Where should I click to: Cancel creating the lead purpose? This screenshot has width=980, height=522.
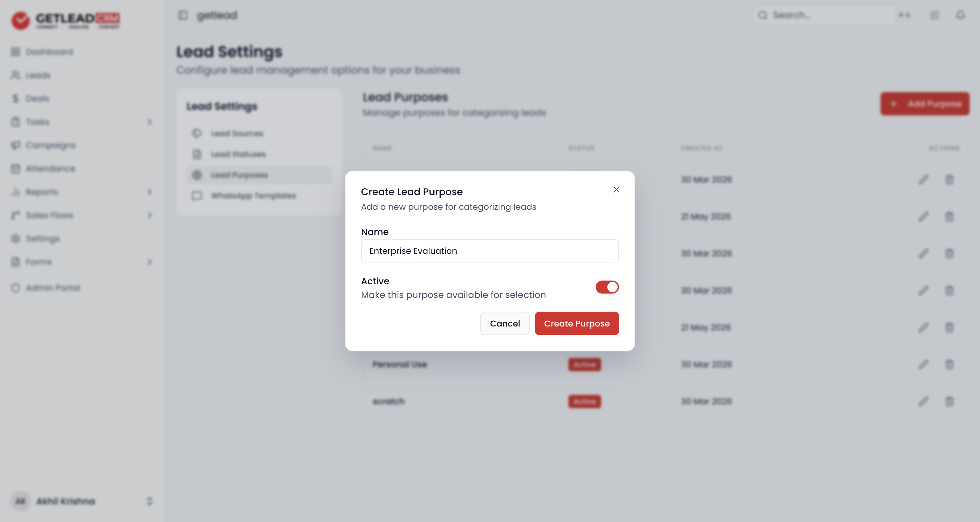tap(505, 323)
